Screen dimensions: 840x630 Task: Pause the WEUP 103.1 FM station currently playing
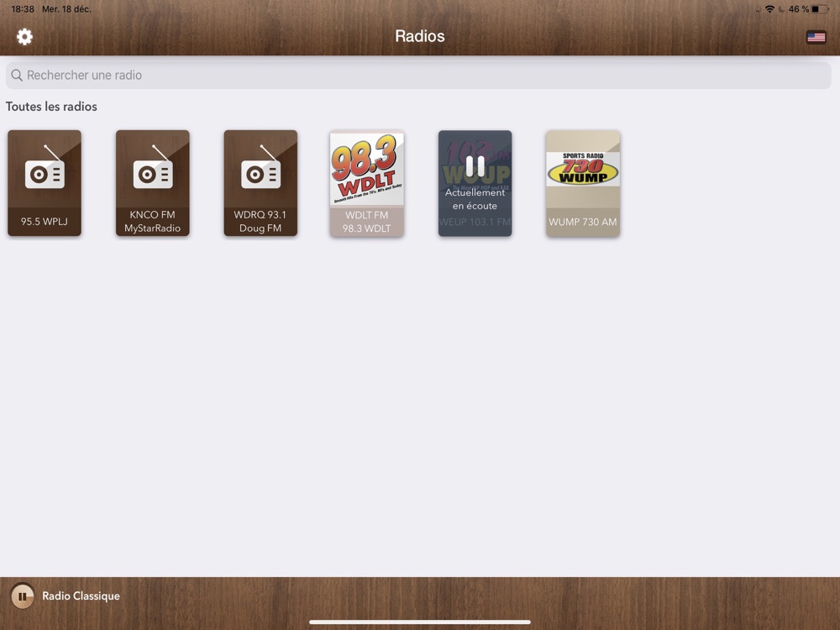pos(475,183)
